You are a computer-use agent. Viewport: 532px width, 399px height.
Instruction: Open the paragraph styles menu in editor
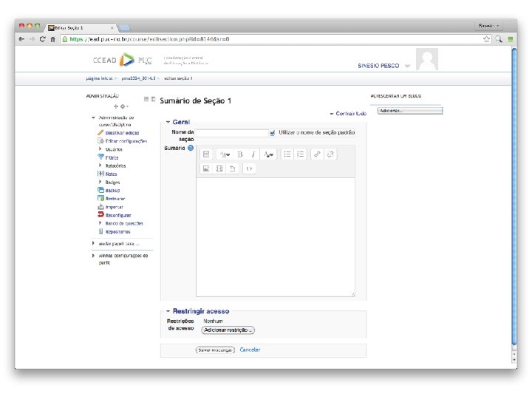point(225,154)
